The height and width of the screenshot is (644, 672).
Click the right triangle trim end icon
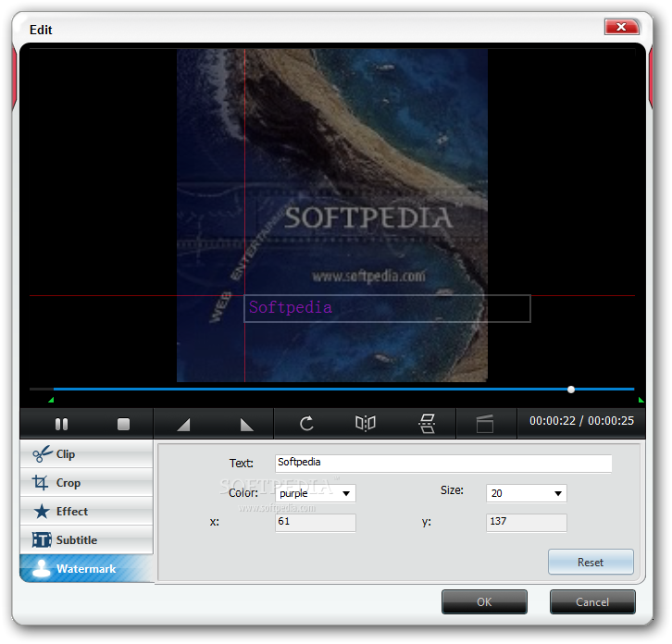246,425
